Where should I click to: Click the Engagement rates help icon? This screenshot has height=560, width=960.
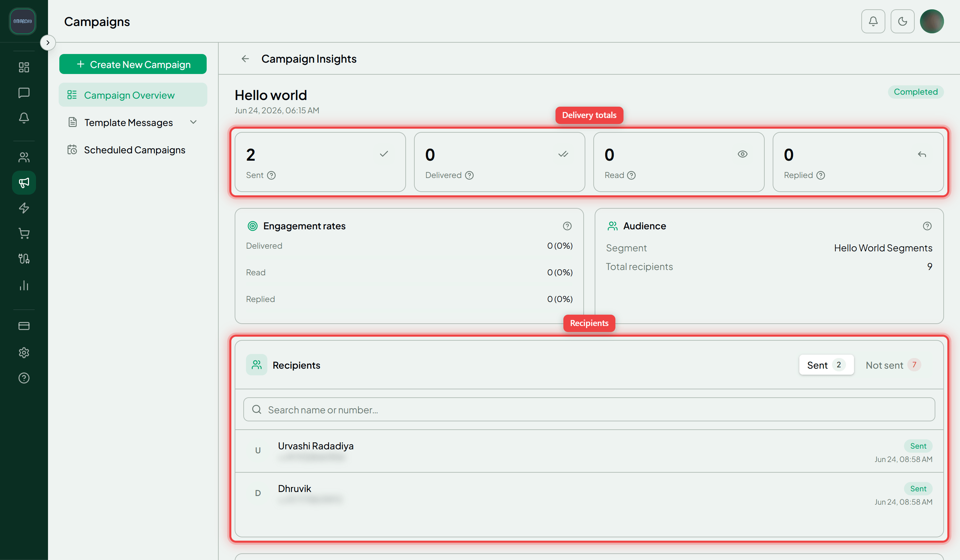567,226
